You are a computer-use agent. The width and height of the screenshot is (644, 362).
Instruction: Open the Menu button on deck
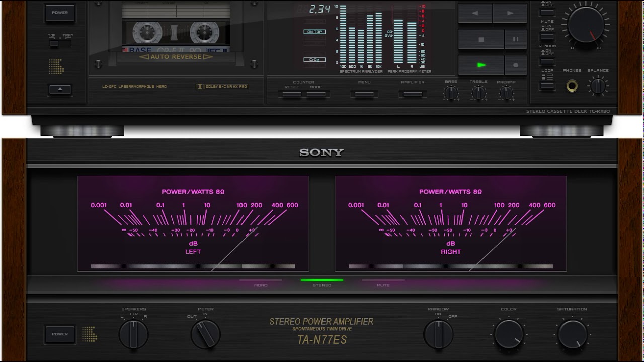pyautogui.click(x=364, y=94)
